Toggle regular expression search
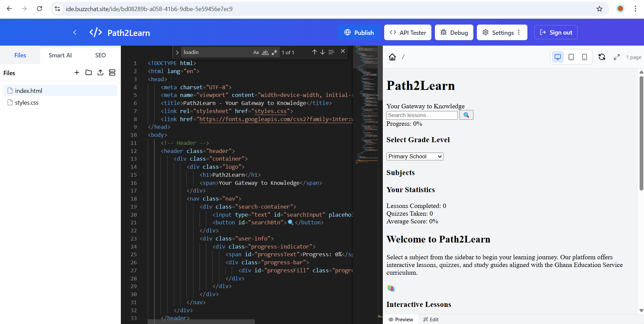Screen dimensions: 644x324 coord(275,52)
